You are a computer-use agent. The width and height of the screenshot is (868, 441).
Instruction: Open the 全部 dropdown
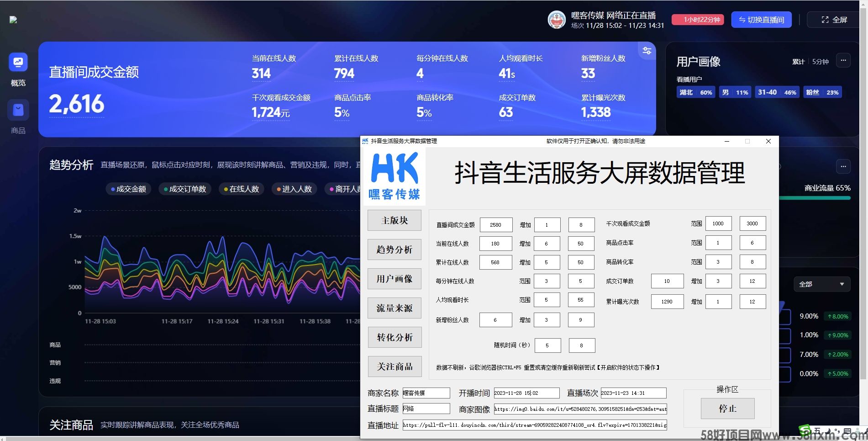coord(822,284)
